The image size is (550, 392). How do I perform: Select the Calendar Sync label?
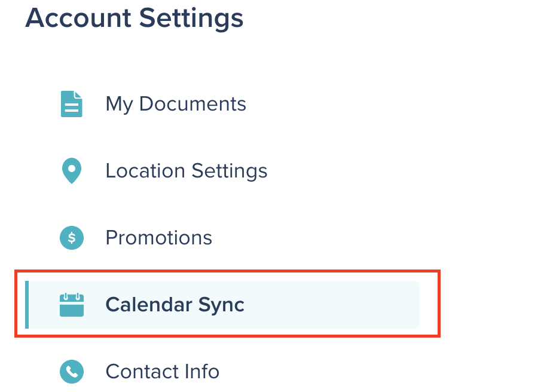coord(175,305)
